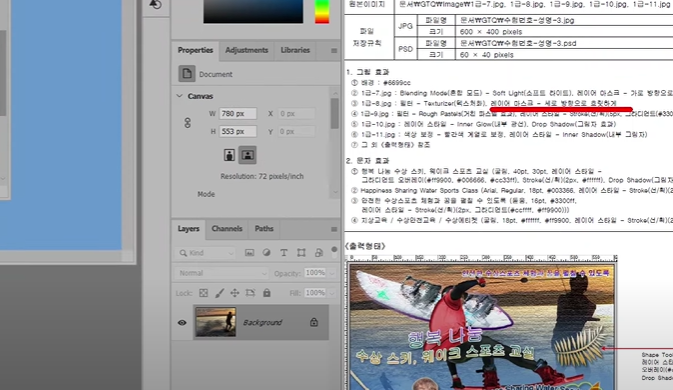Filter layers by pixel layers

coord(249,253)
